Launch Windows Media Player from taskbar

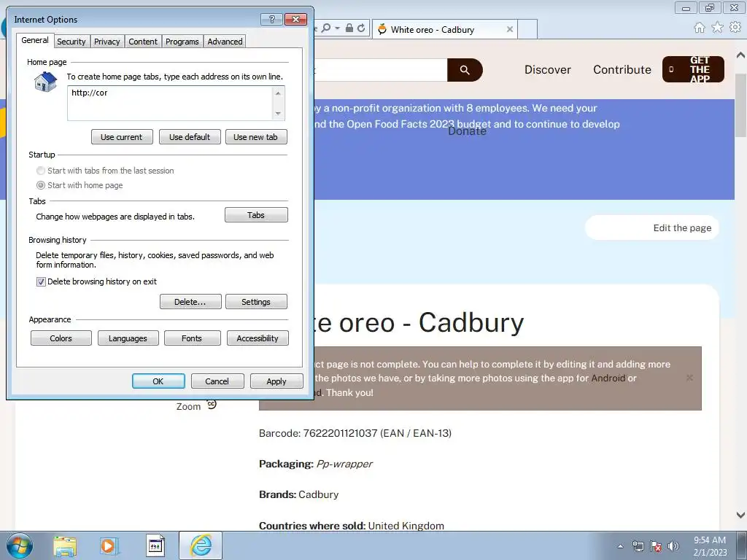pyautogui.click(x=108, y=546)
